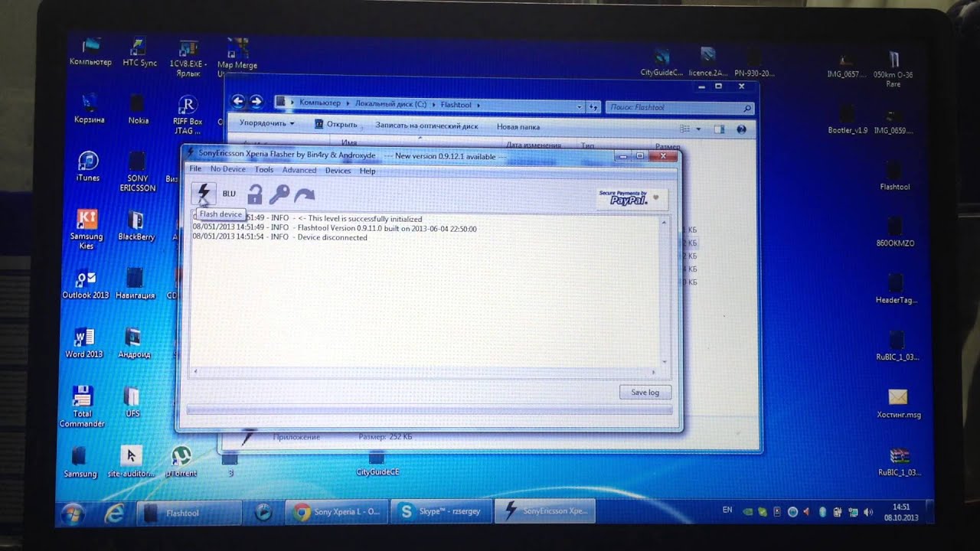The height and width of the screenshot is (551, 980).
Task: Click the Flashtool progress bar at the bottom
Action: click(x=430, y=410)
